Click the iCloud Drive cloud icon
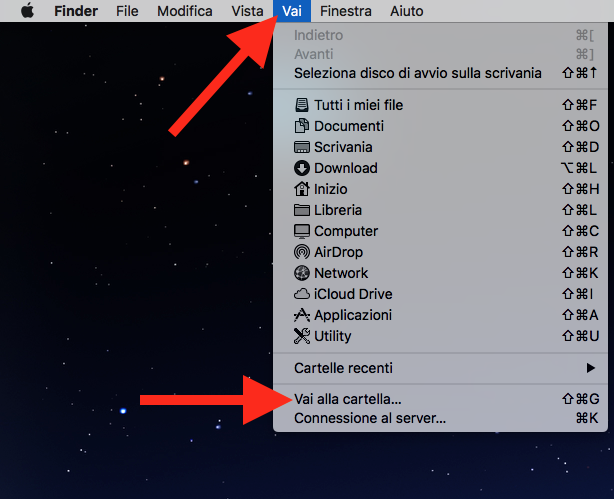This screenshot has height=499, width=614. pyautogui.click(x=302, y=294)
